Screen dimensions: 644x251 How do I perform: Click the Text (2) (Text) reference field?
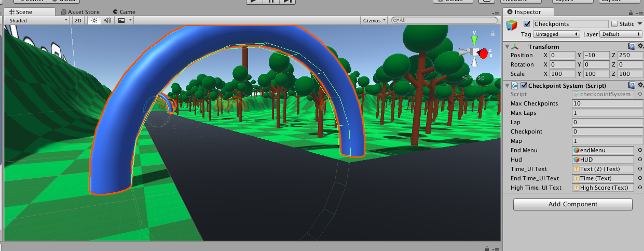pos(603,169)
